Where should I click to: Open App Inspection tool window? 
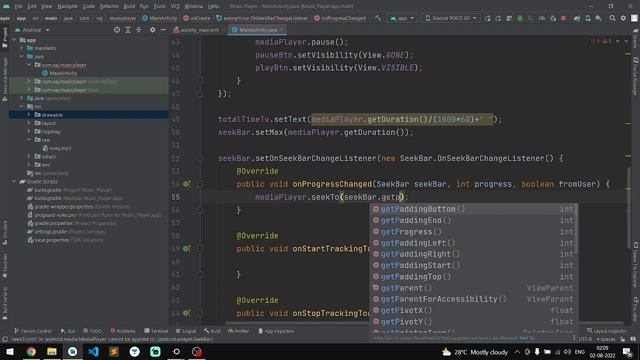(x=276, y=331)
